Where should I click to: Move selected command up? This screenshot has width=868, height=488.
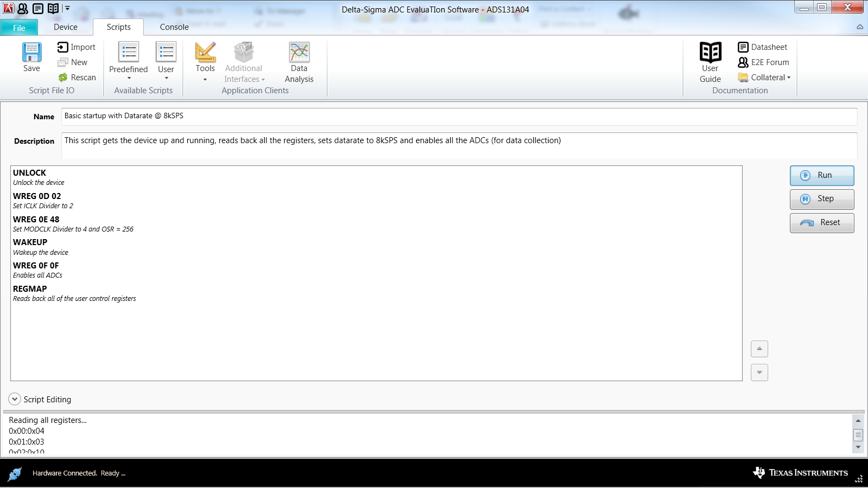pos(759,349)
